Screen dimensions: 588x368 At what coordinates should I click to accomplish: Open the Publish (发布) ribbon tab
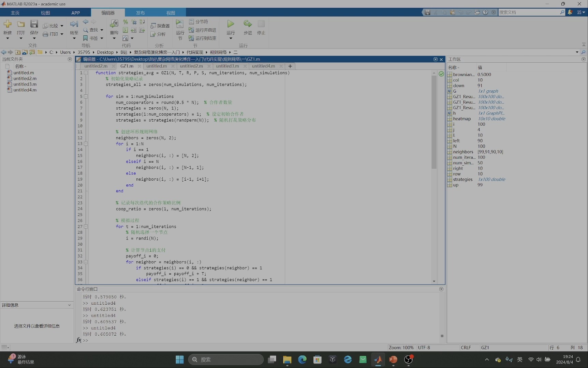(141, 13)
